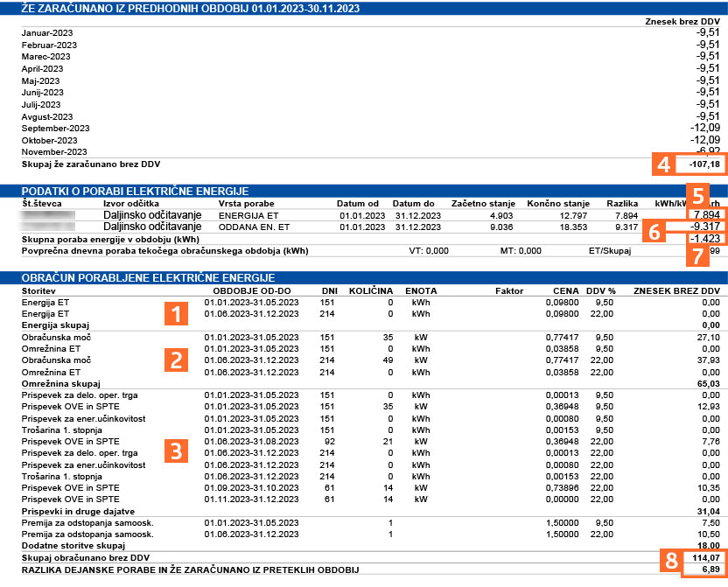Select the 'Marec-2023' row label
This screenshot has height=587, width=728.
click(x=46, y=57)
